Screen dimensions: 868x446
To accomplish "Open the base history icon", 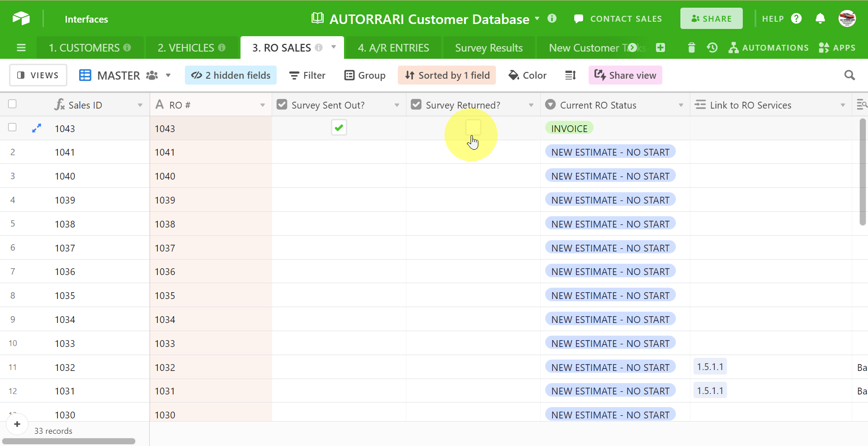I will point(712,47).
